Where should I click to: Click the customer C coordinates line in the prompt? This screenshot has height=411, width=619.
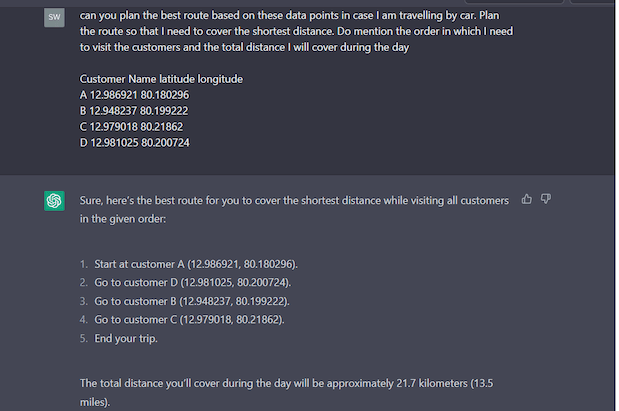(131, 127)
